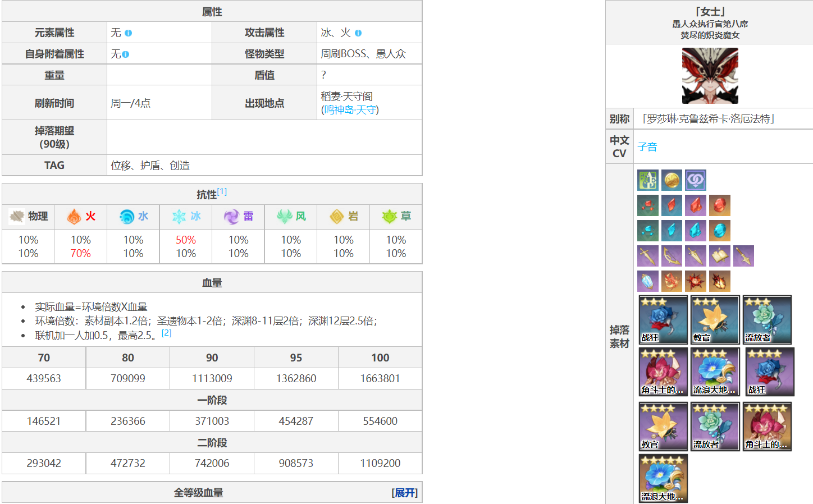Click the book catalyst billet icon

719,256
